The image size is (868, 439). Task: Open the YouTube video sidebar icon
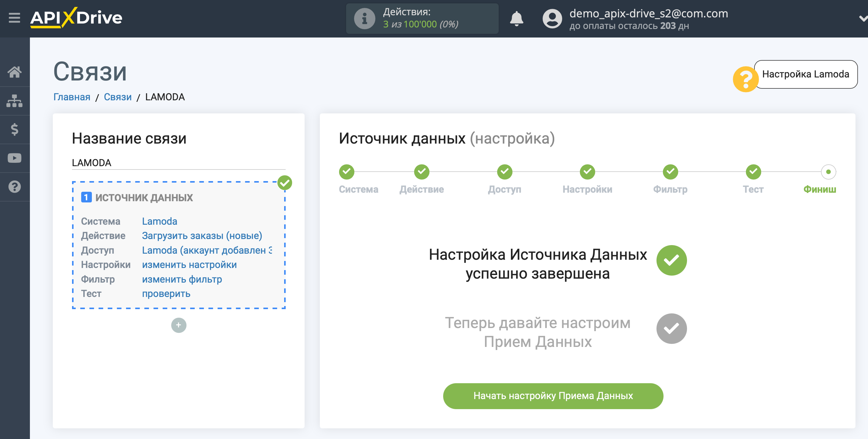14,158
